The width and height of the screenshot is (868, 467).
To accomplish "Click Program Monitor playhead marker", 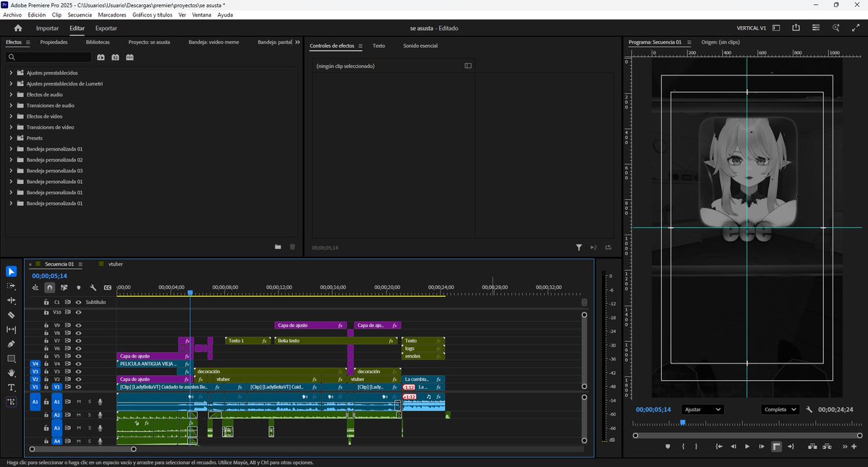I will pyautogui.click(x=682, y=423).
